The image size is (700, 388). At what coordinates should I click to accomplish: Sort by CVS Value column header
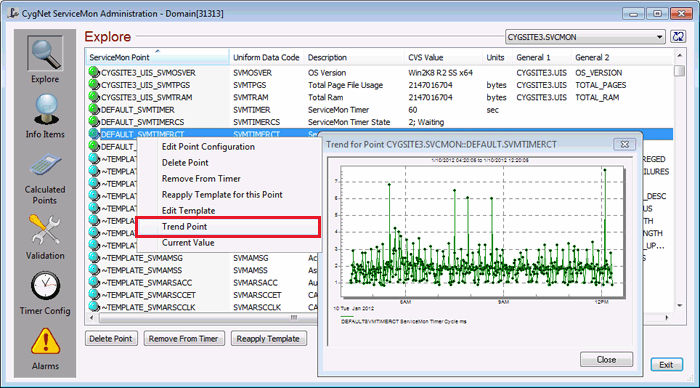[x=443, y=57]
